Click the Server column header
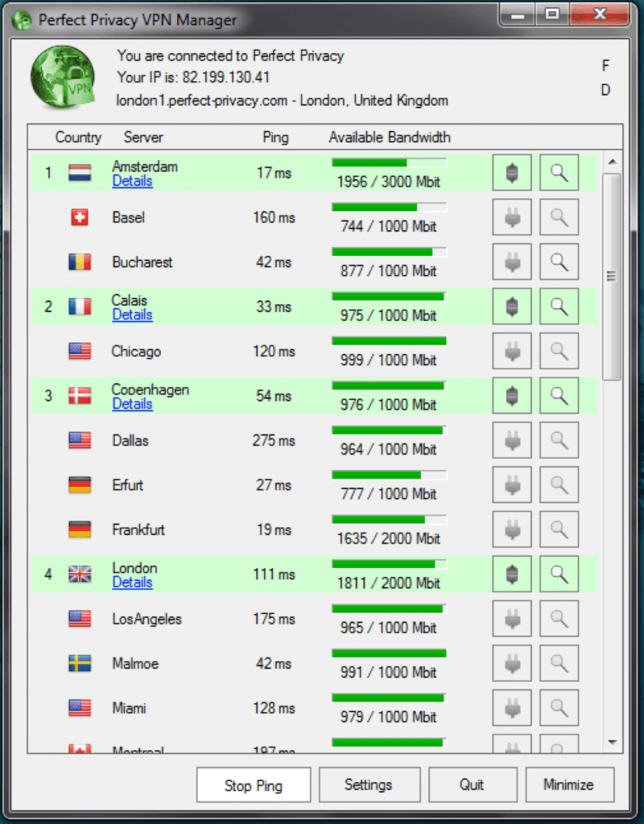 tap(143, 138)
